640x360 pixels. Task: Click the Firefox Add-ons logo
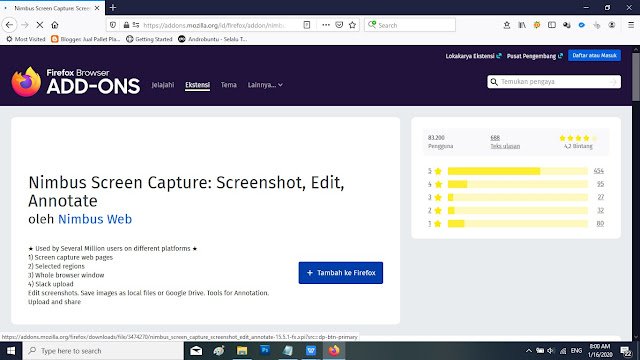[76, 82]
